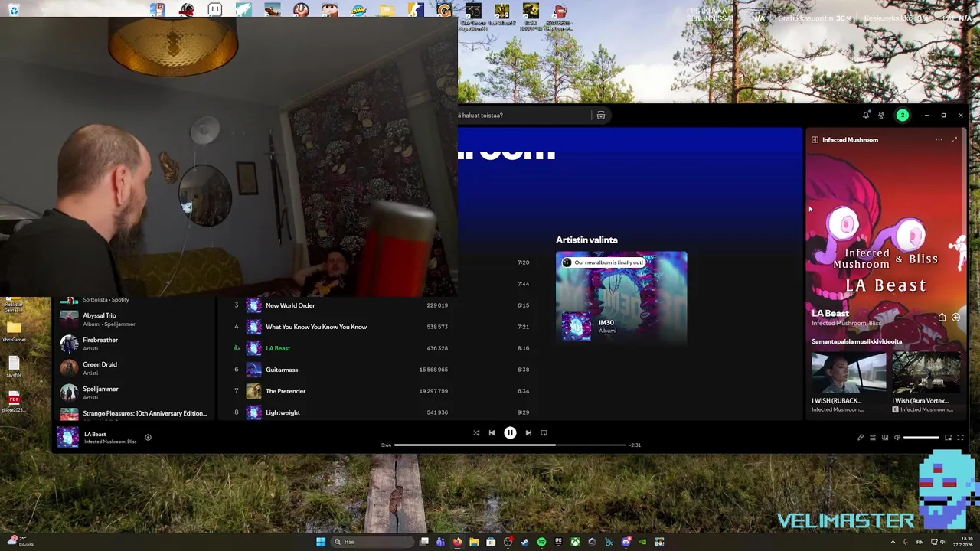Screen dimensions: 980x551
Task: Open the play queue
Action: [872, 438]
